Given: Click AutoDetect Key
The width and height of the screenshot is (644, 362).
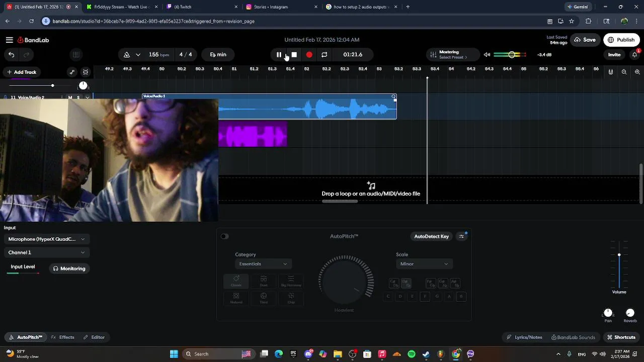Looking at the screenshot, I should (x=431, y=236).
